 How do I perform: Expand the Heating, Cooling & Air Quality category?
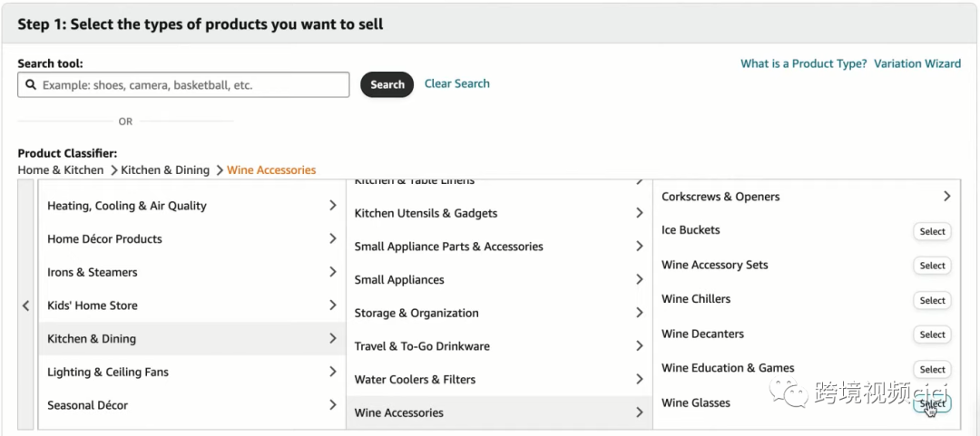point(191,206)
